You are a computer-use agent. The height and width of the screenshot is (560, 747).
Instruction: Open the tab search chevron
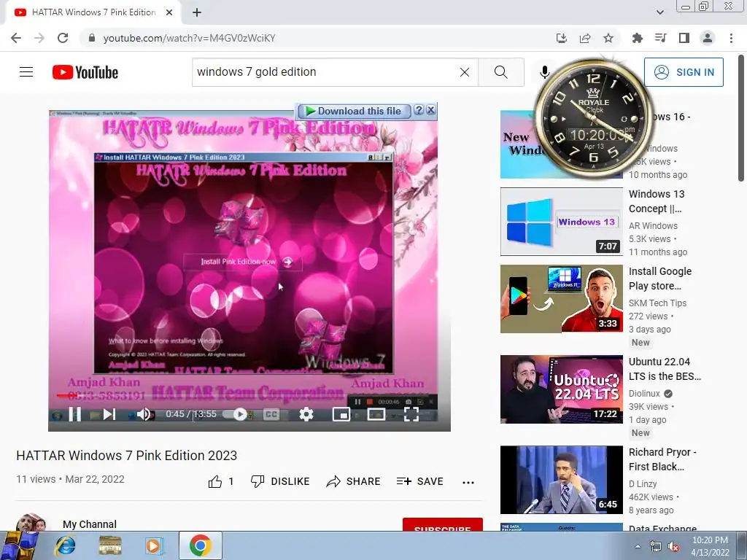click(659, 12)
